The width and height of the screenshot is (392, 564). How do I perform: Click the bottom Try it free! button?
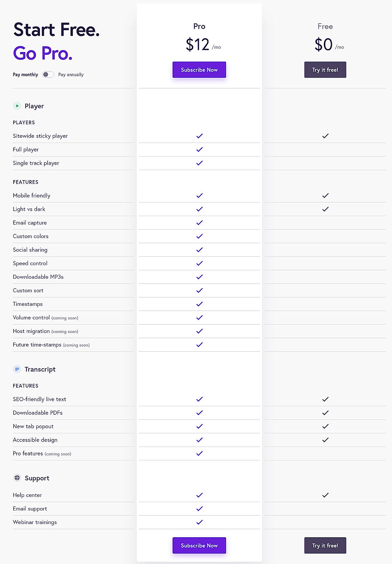click(325, 545)
